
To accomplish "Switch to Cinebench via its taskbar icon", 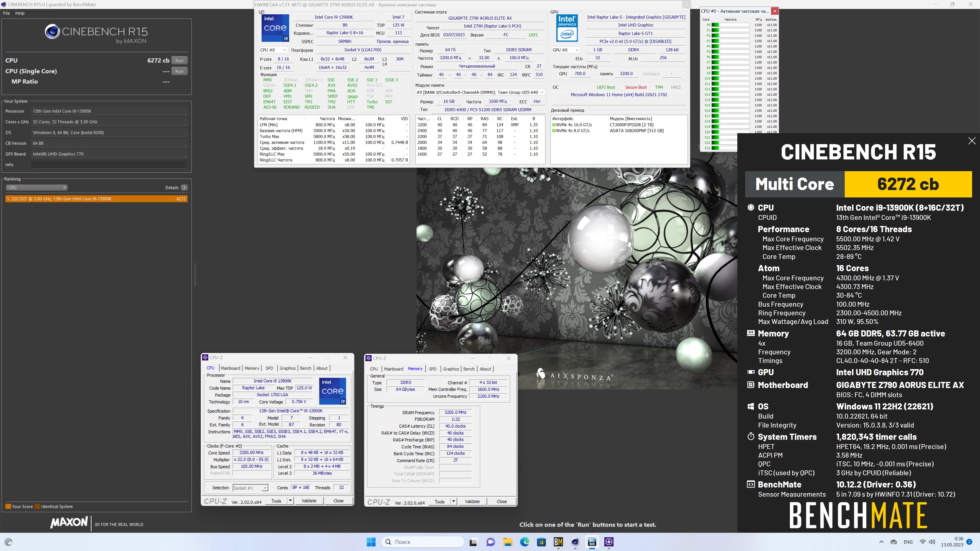I will [575, 542].
